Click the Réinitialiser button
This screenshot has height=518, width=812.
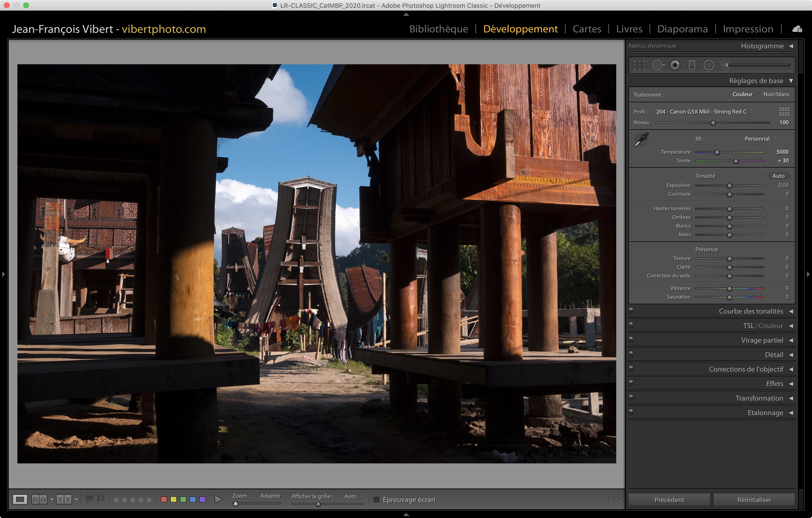pyautogui.click(x=754, y=499)
